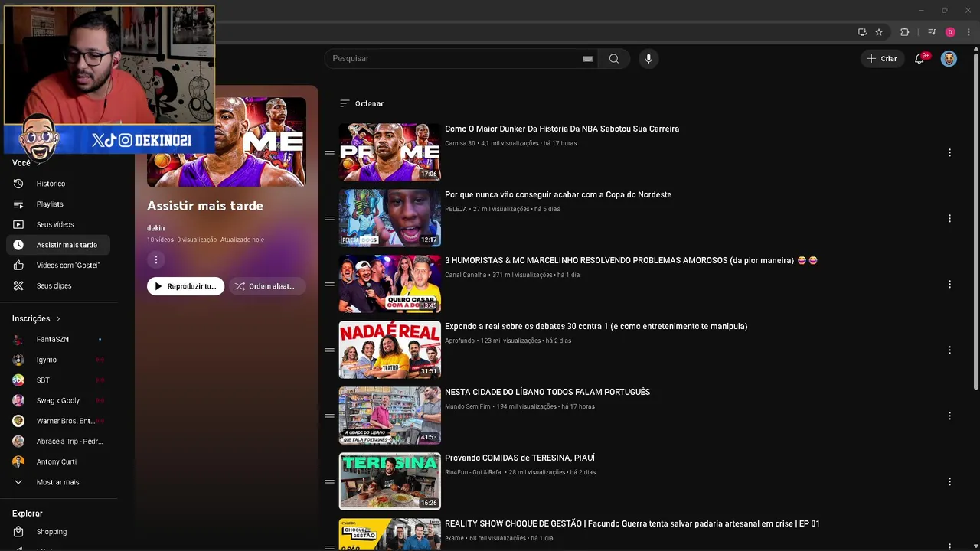Open playlist more-options three-dot button
The width and height of the screenshot is (980, 551).
[x=155, y=259]
